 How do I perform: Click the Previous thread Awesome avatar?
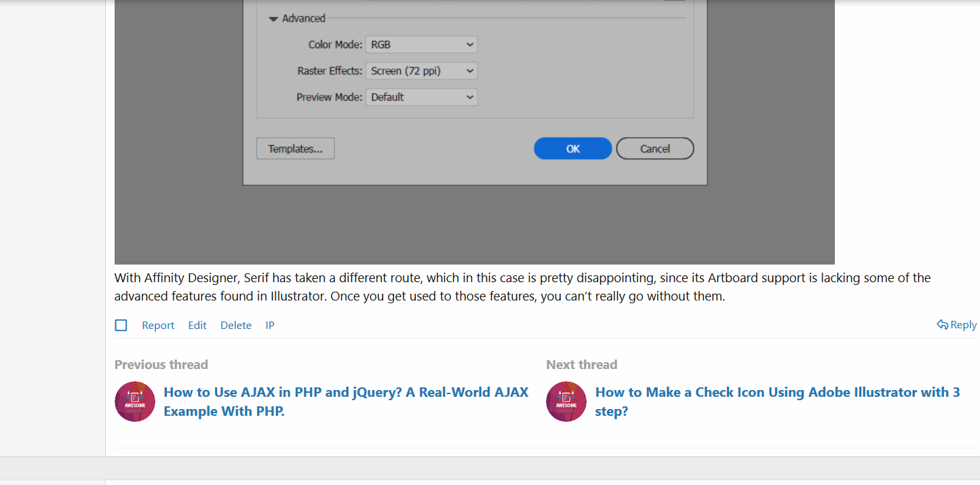point(135,402)
